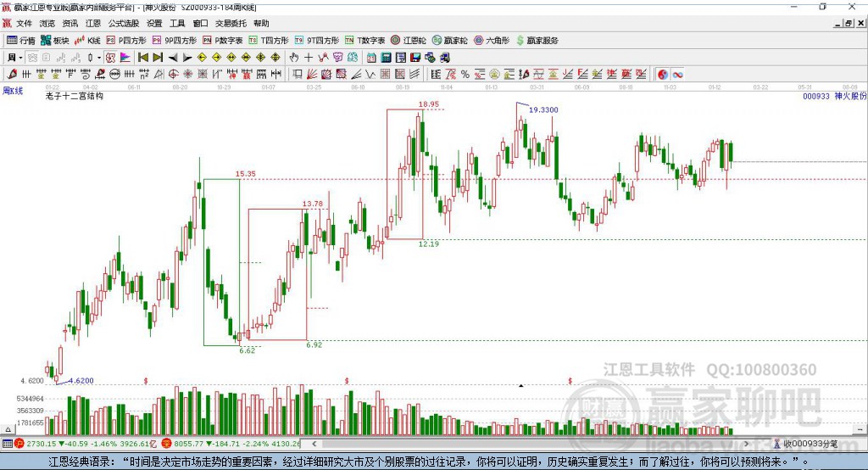
Task: Expand the candlestick chart type dropdown arrow
Action: (x=100, y=58)
